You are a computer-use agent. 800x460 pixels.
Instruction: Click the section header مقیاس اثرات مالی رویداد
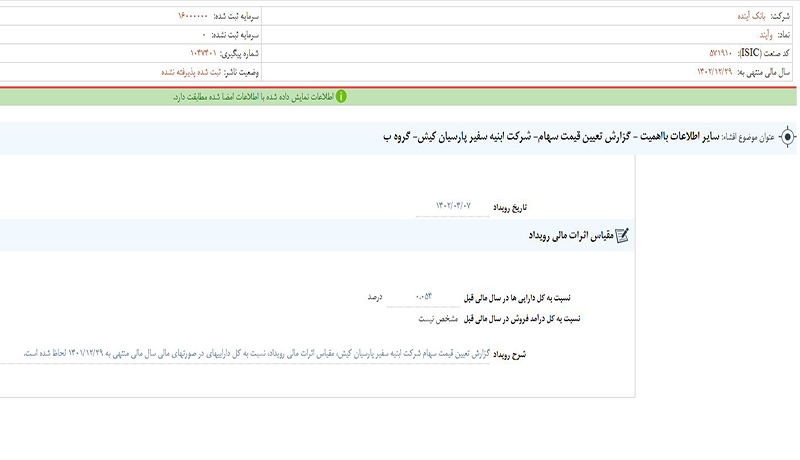(569, 236)
